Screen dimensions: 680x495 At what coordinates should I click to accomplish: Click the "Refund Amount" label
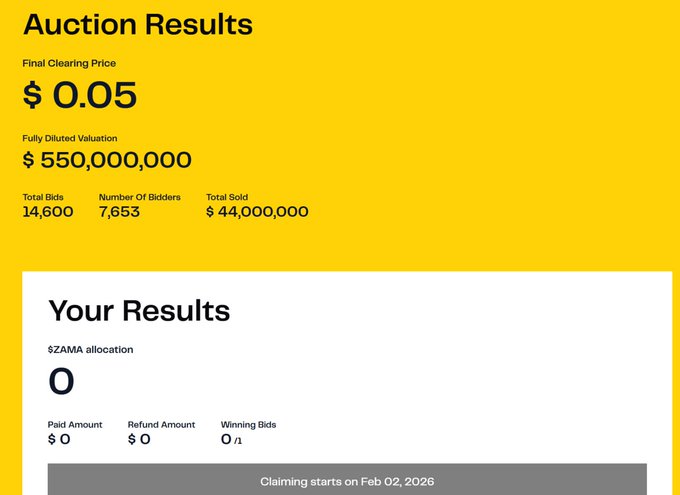pos(161,425)
